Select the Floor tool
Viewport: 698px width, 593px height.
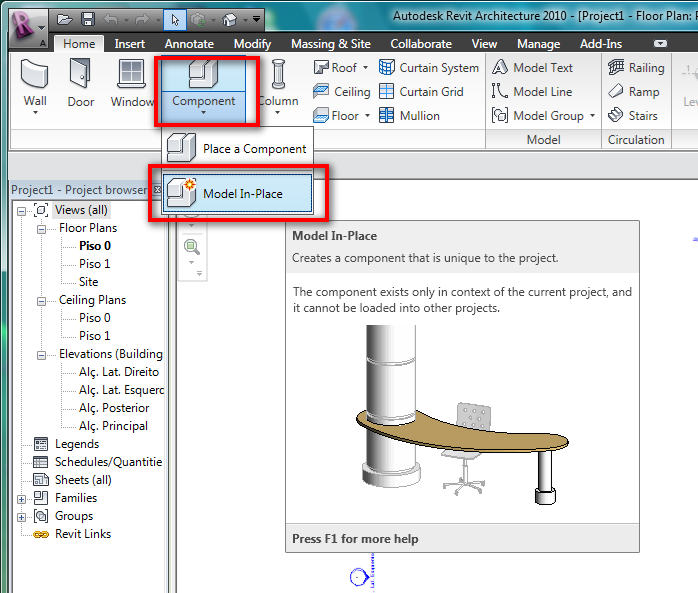(x=337, y=116)
